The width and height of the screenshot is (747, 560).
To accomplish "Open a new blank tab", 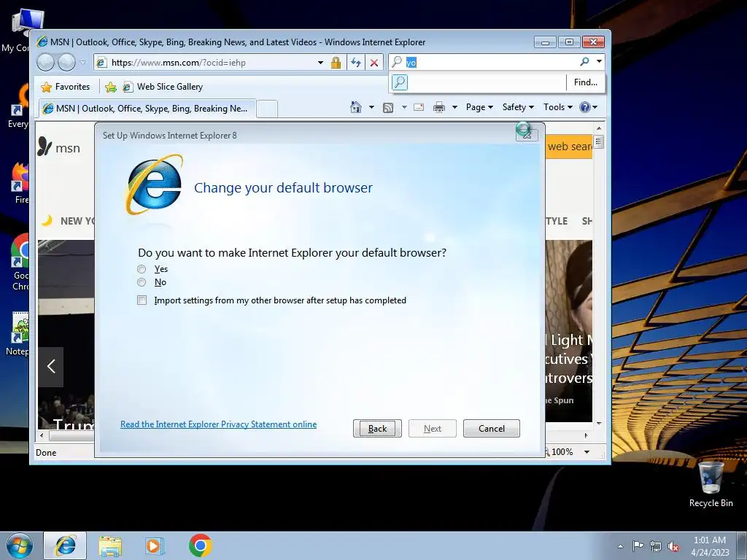I will 267,109.
